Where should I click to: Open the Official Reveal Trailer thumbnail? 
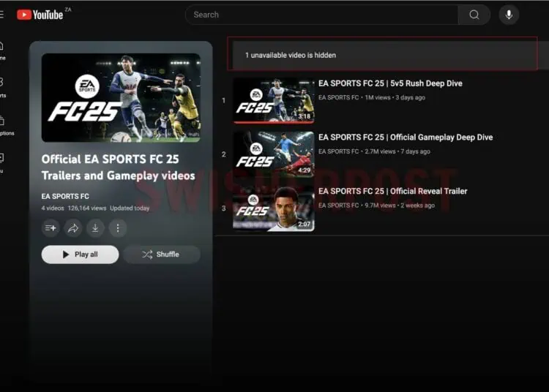(274, 208)
